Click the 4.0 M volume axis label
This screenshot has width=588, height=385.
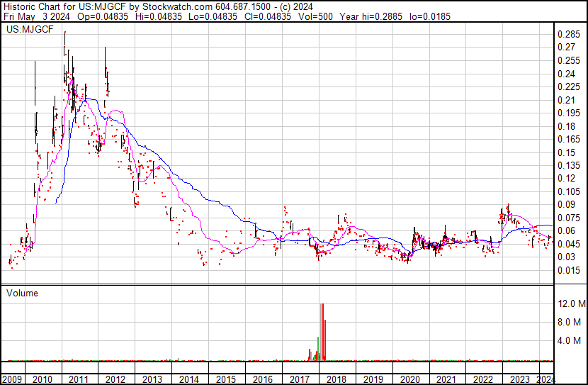point(570,340)
